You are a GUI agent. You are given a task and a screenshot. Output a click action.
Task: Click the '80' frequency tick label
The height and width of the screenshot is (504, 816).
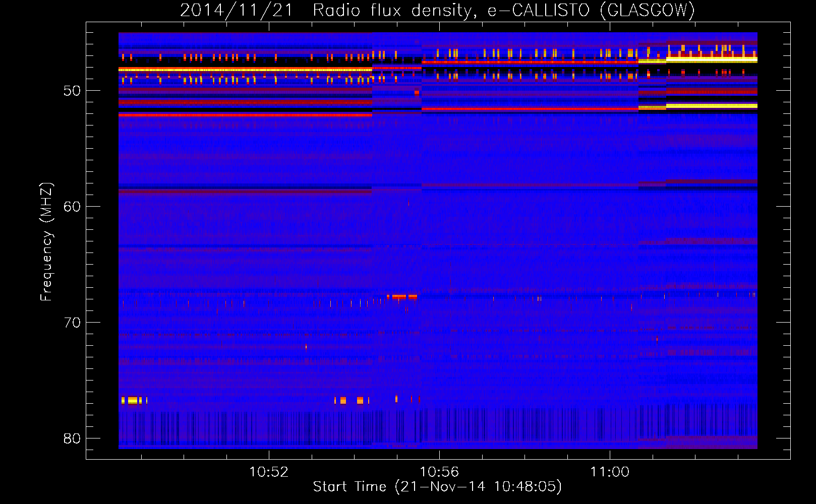coord(72,438)
